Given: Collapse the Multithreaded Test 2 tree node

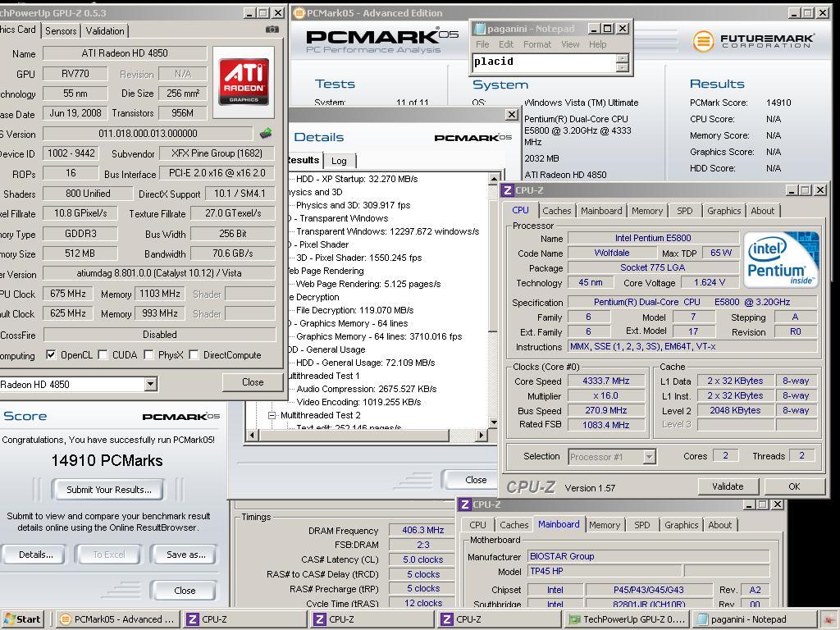Looking at the screenshot, I should [272, 415].
